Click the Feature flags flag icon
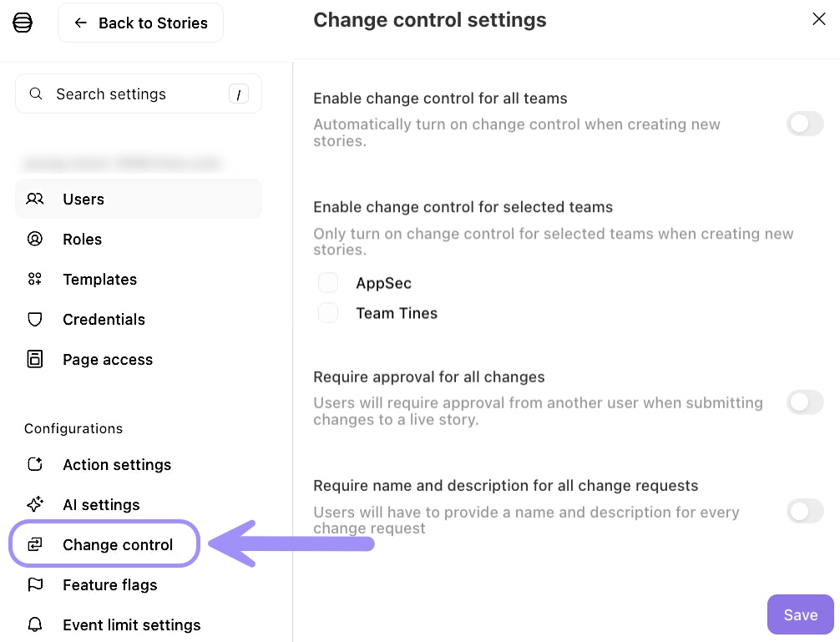This screenshot has width=840, height=642. (x=35, y=585)
